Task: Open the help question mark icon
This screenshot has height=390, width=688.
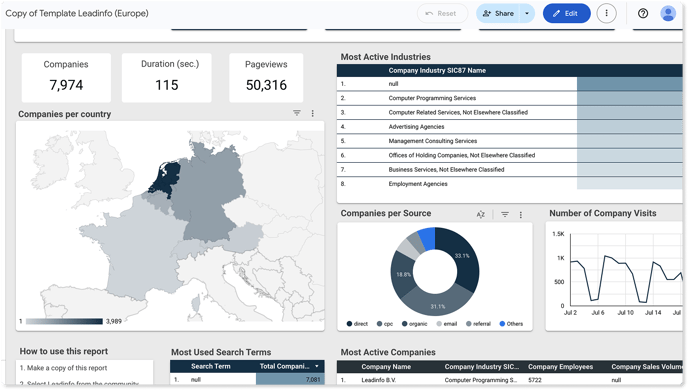Action: pos(643,14)
